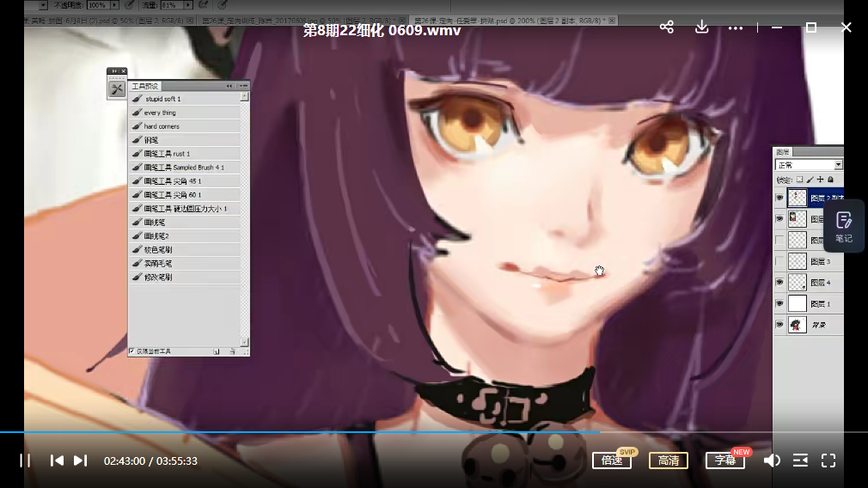Viewport: 868px width, 488px height.
Task: Select the 图层 3 layer name
Action: point(821,261)
